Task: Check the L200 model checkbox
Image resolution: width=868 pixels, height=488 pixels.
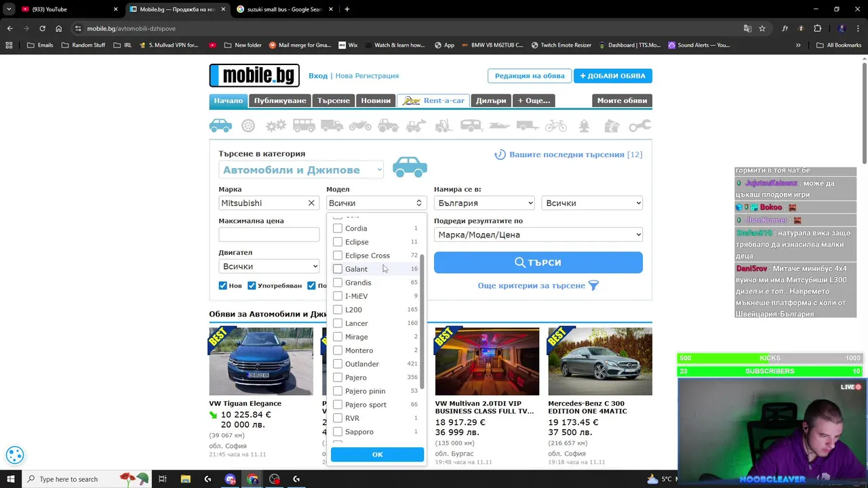Action: click(338, 310)
